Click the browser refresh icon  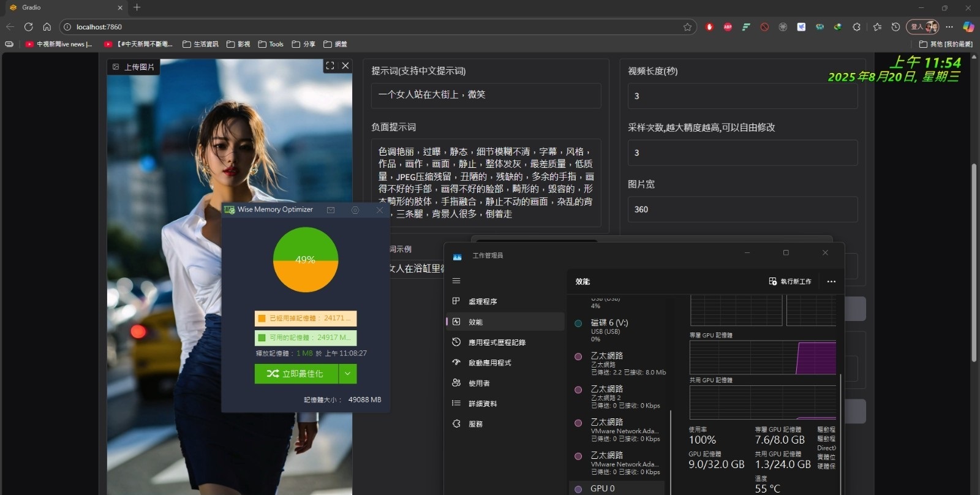(x=28, y=27)
